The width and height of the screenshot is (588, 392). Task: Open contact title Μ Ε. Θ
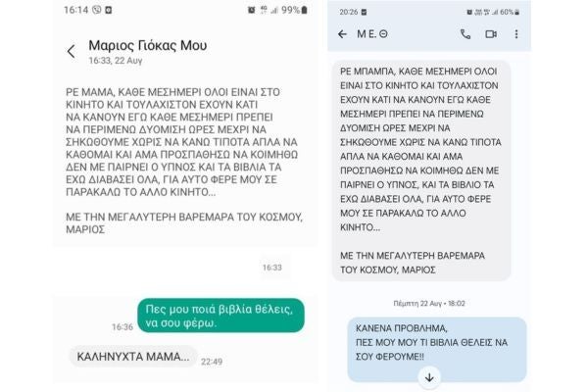pos(372,34)
